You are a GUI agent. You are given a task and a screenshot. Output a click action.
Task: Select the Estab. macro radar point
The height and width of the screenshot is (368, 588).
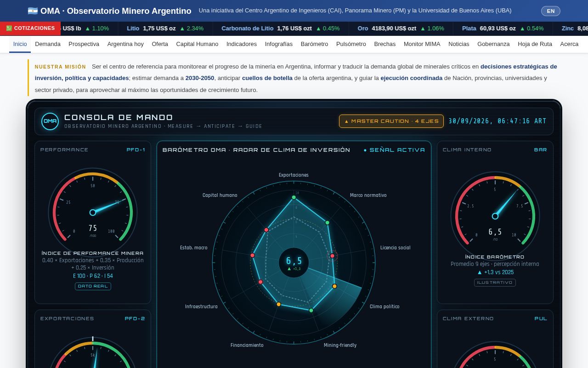click(252, 255)
